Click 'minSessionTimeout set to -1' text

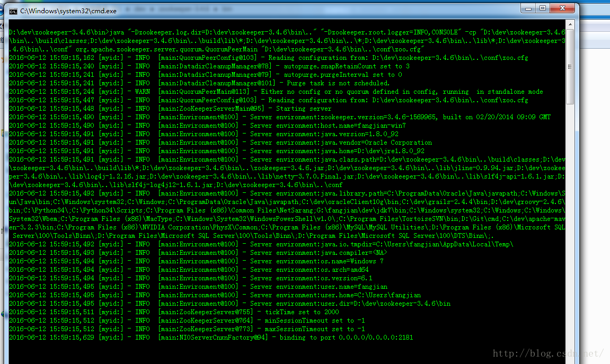point(315,321)
